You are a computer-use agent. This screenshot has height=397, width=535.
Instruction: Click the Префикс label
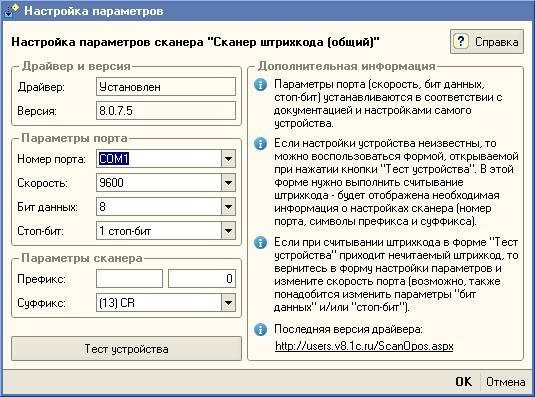point(41,279)
